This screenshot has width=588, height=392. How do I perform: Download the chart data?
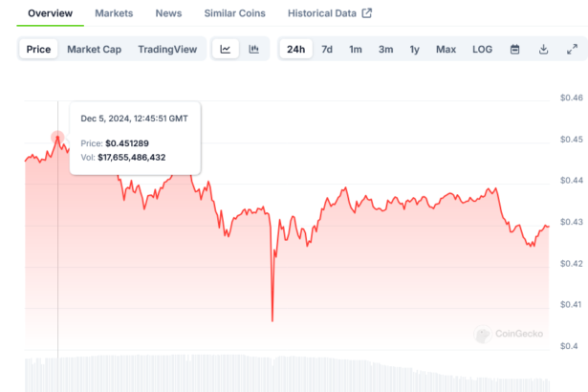coord(543,49)
